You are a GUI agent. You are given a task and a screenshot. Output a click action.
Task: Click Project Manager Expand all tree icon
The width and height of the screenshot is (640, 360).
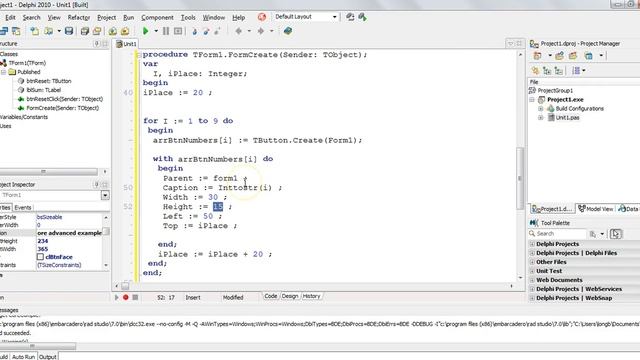click(x=547, y=71)
